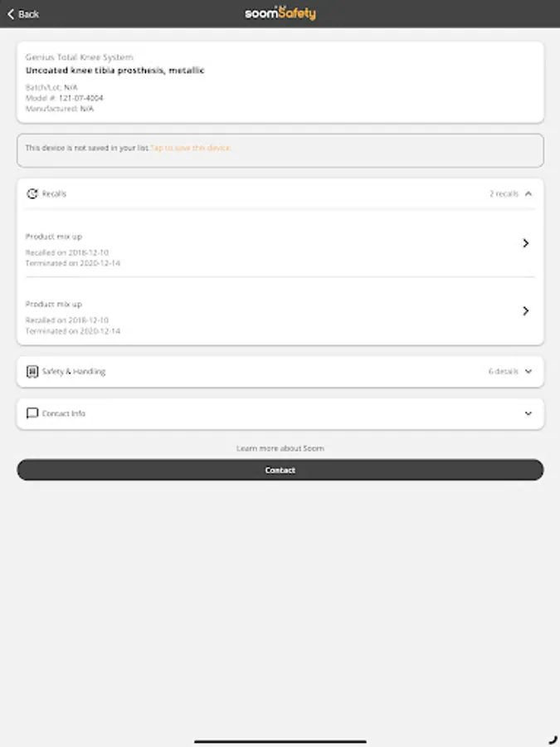Screen dimensions: 560x747
Task: Open second Product mix up recall arrow
Action: click(525, 311)
